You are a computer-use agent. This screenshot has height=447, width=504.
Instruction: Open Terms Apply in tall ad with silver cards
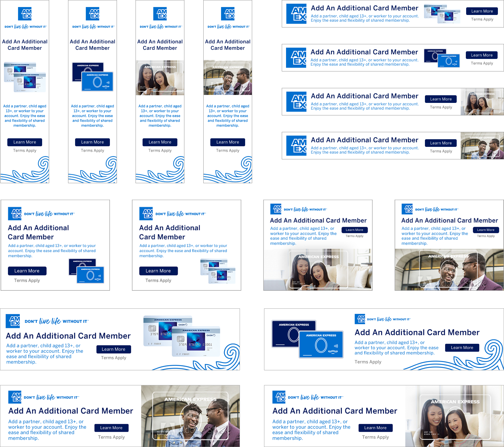(25, 151)
